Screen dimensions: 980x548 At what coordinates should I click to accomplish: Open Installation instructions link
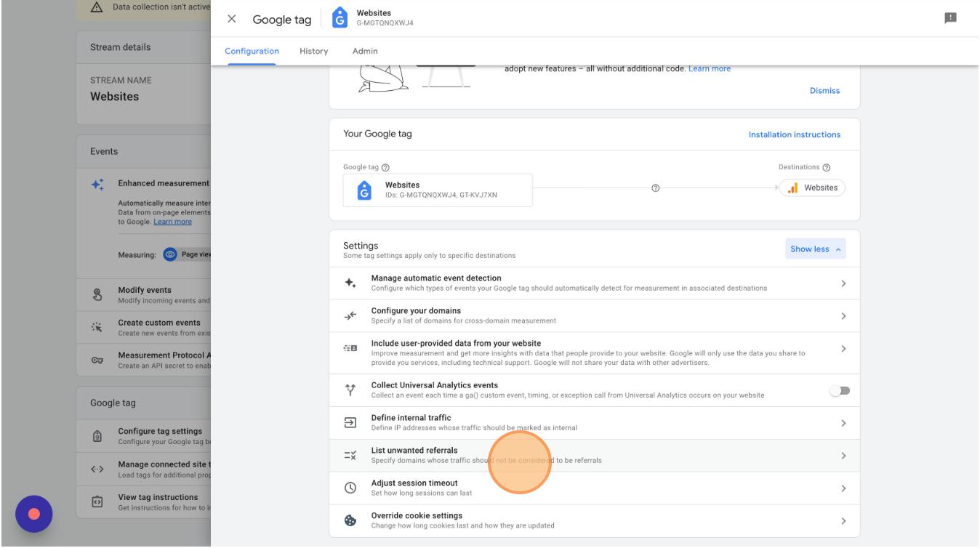point(794,134)
